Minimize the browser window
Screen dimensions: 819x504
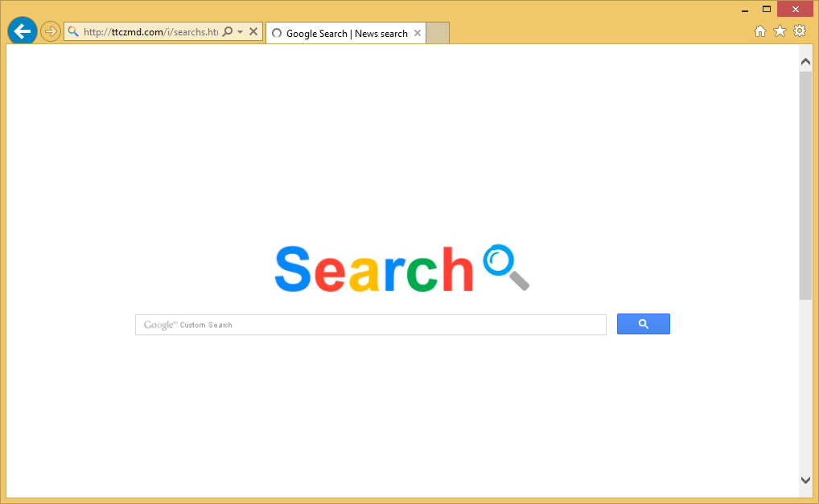coord(745,10)
